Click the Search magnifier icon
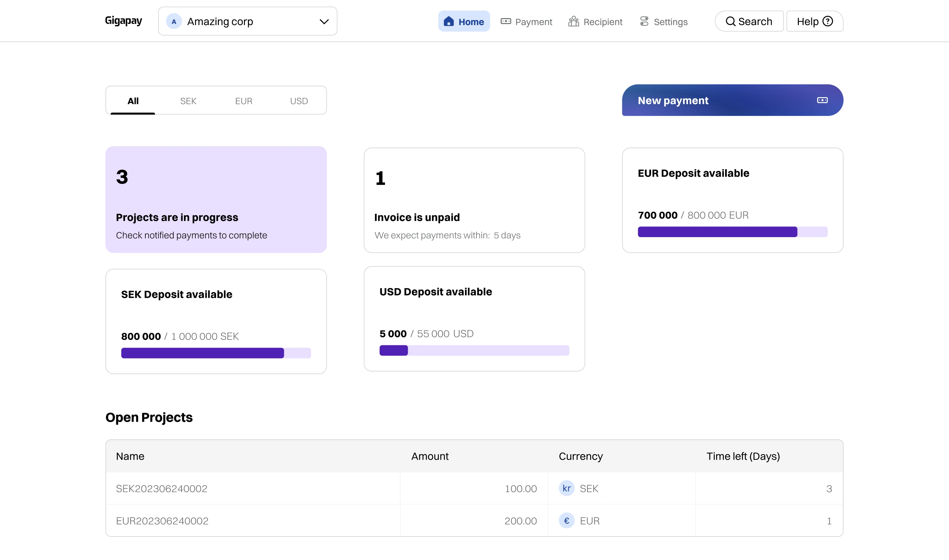 pyautogui.click(x=731, y=21)
